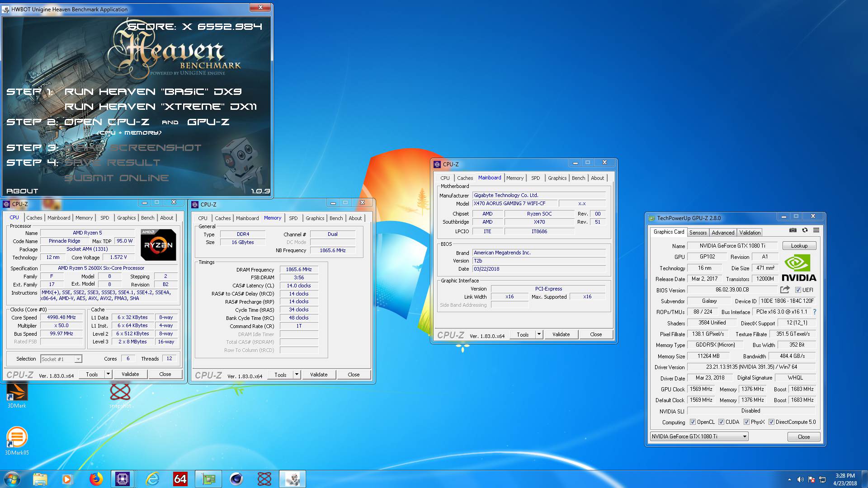
Task: Switch to HWBOT Heaven via taskbar icon
Action: pyautogui.click(x=292, y=479)
